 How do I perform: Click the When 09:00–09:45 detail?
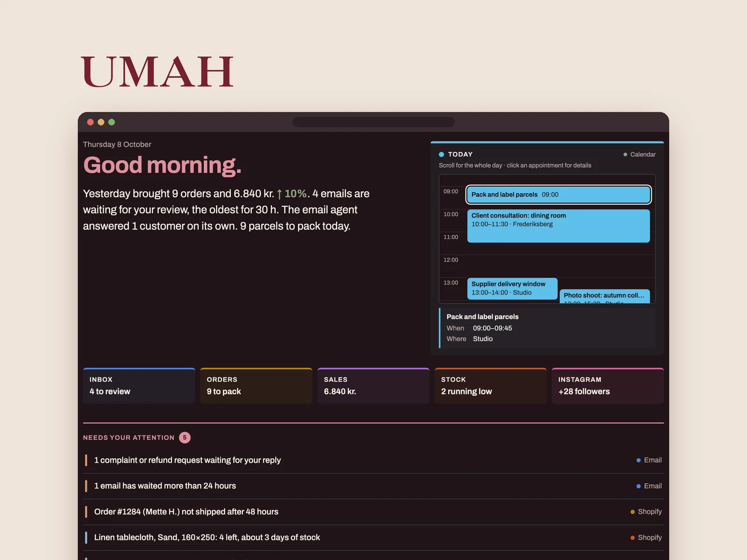(479, 329)
